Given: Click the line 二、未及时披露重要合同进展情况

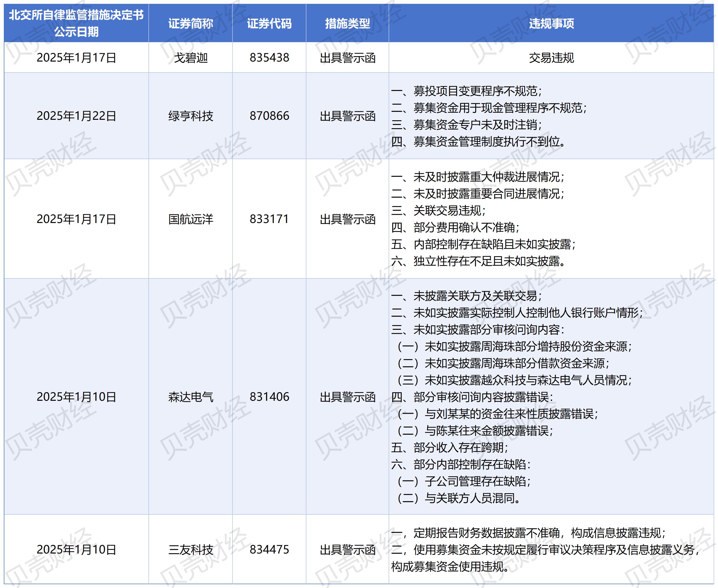Looking at the screenshot, I should point(478,194).
